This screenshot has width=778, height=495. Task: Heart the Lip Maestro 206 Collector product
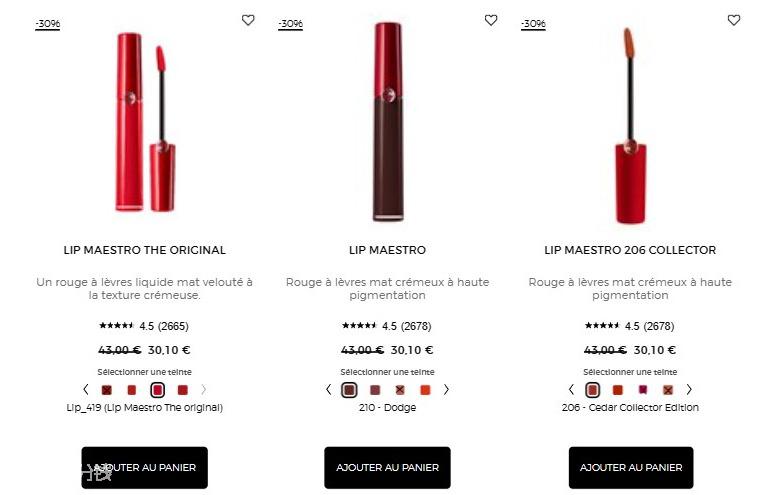tap(734, 20)
